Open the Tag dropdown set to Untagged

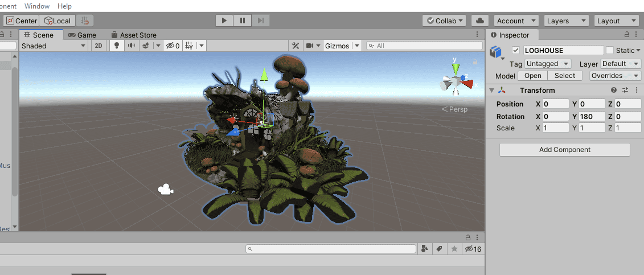(548, 64)
